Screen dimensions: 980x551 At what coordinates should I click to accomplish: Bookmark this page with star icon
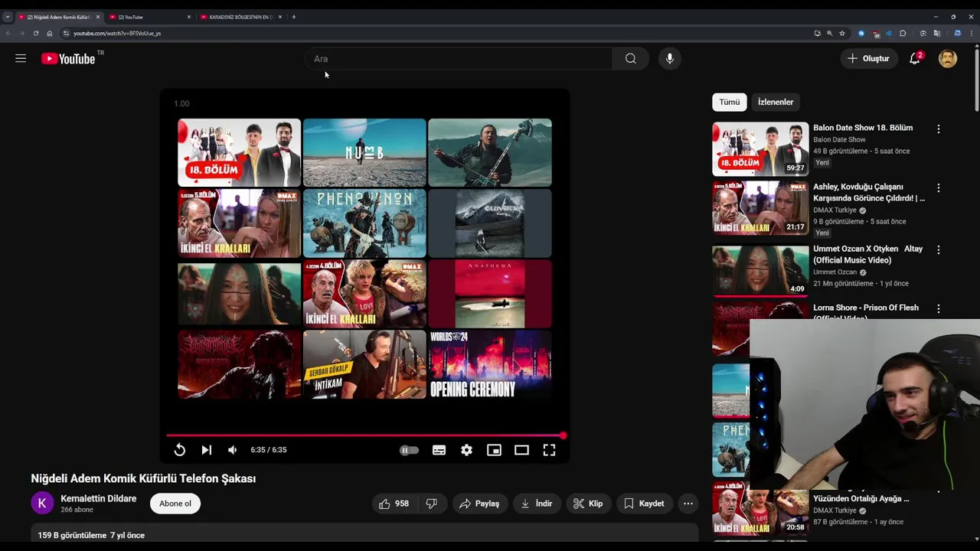(842, 33)
